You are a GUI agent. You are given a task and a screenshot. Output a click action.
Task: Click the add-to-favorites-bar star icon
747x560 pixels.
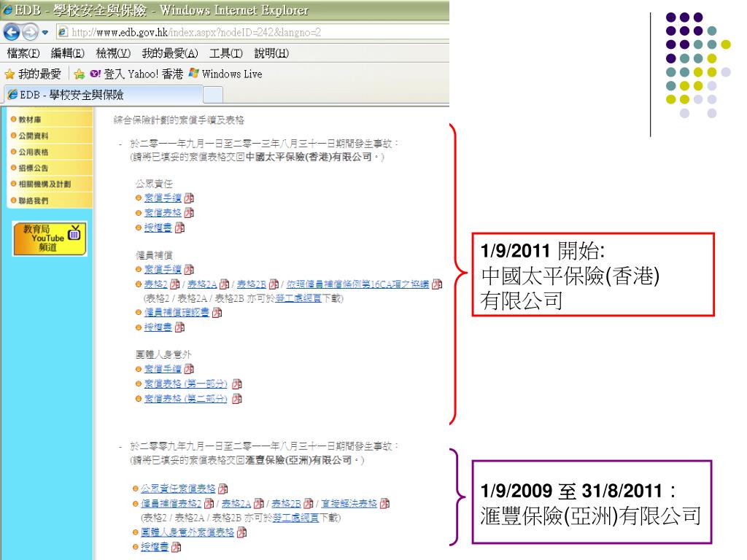tap(79, 74)
